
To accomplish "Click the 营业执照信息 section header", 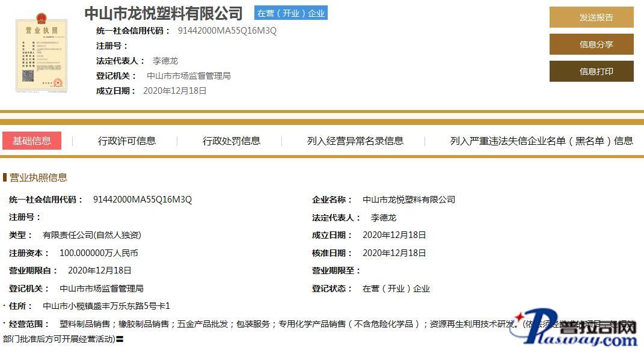I will (x=38, y=177).
